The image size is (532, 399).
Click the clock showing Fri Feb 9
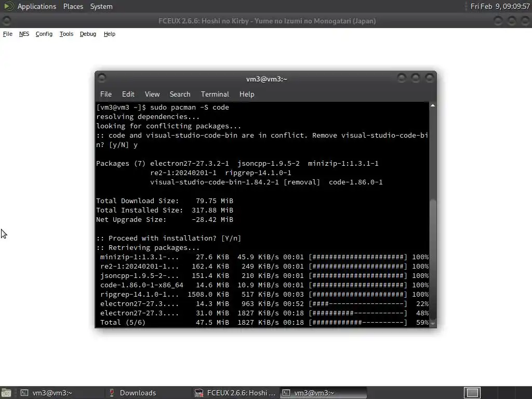pyautogui.click(x=500, y=6)
